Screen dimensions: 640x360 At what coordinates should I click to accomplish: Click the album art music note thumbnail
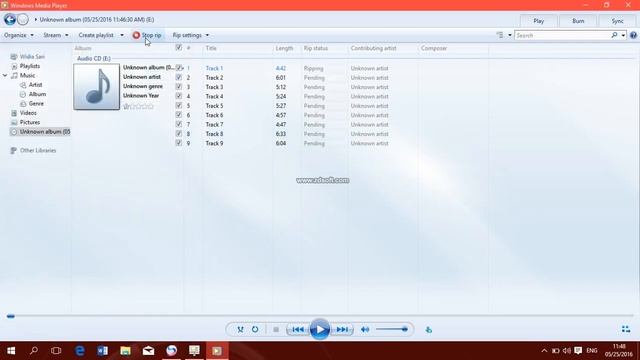pyautogui.click(x=97, y=87)
